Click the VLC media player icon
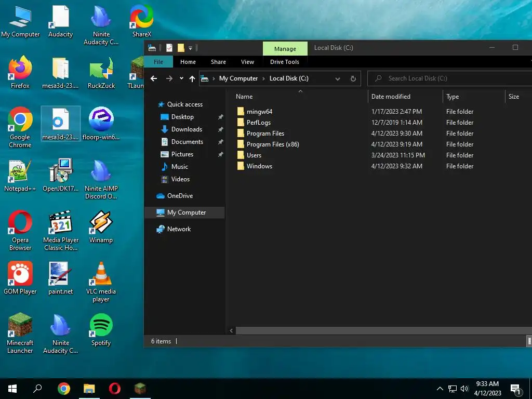532x399 pixels. click(x=101, y=282)
